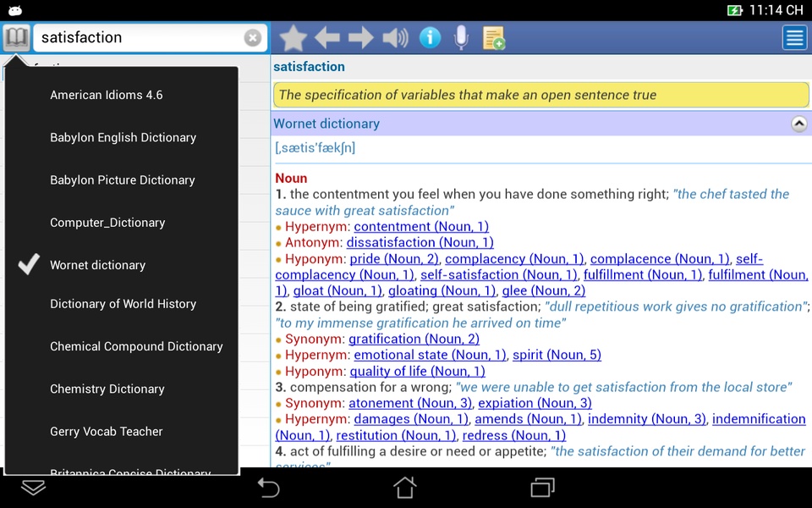The width and height of the screenshot is (812, 508).
Task: Open the damages (Noun, 1) link
Action: coord(411,419)
